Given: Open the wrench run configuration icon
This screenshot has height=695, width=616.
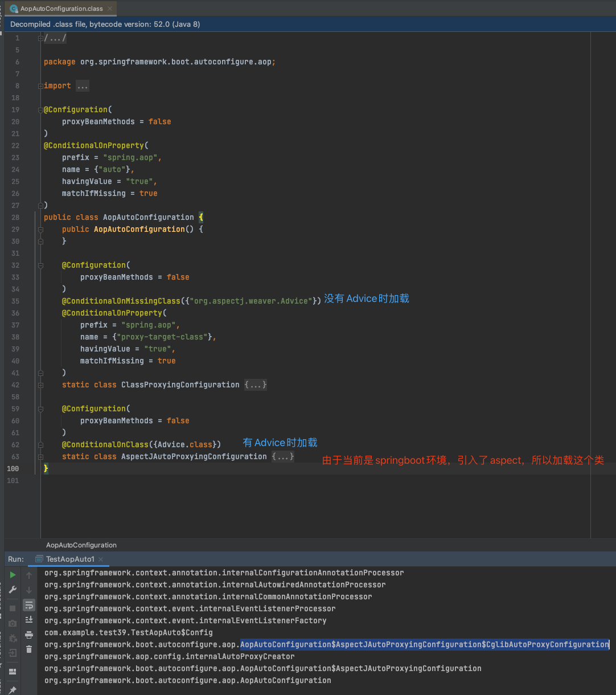Looking at the screenshot, I should [13, 590].
